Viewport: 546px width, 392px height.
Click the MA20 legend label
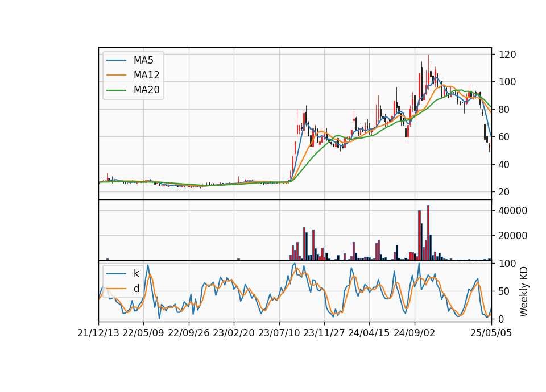click(x=146, y=90)
